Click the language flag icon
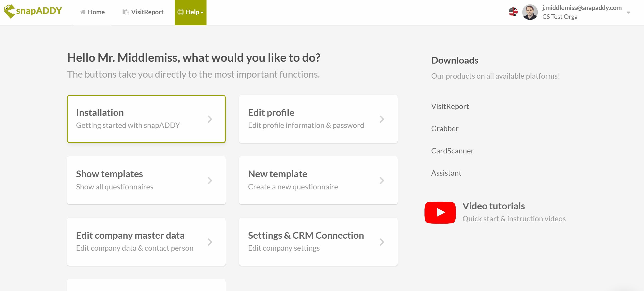The image size is (644, 291). tap(513, 11)
